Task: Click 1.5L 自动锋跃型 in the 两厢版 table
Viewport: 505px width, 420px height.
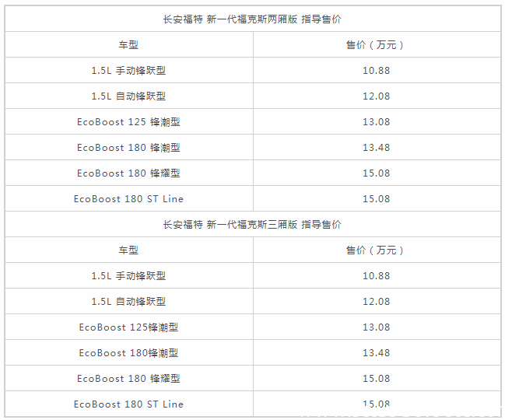Action: [x=128, y=96]
